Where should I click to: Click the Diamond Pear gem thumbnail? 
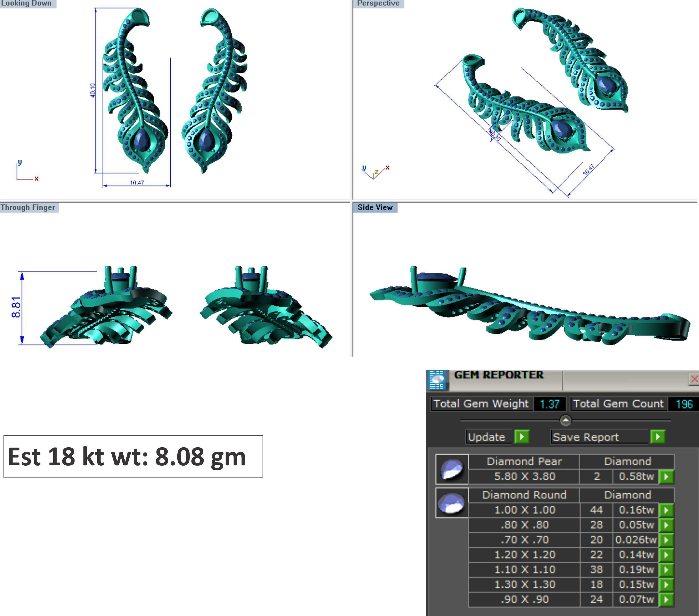point(452,469)
